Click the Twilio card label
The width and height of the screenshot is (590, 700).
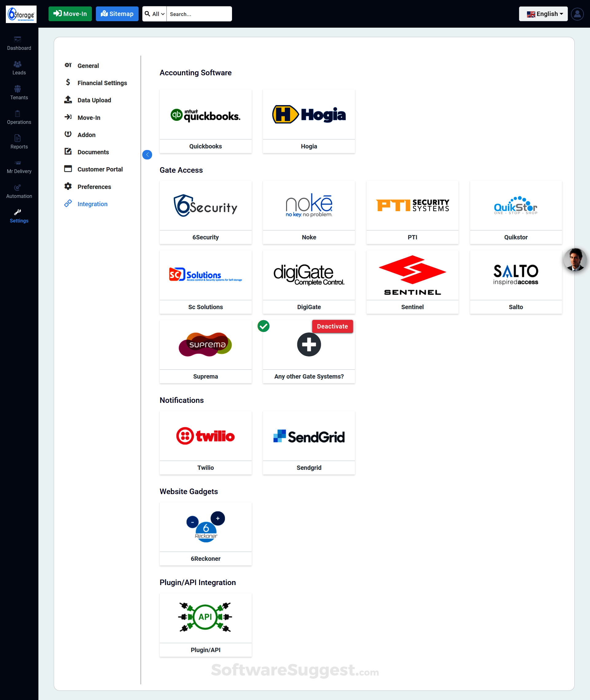(x=205, y=468)
